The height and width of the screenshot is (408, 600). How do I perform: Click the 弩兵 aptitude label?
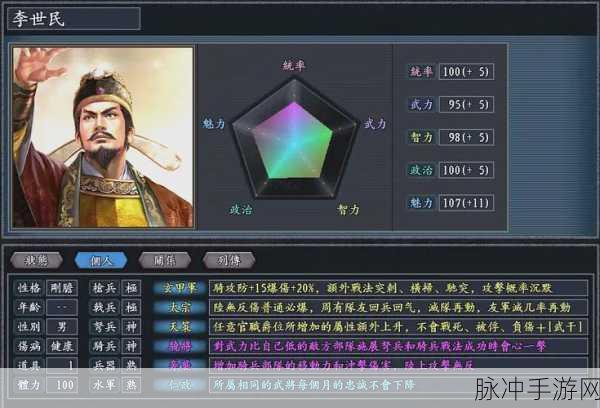(x=104, y=326)
